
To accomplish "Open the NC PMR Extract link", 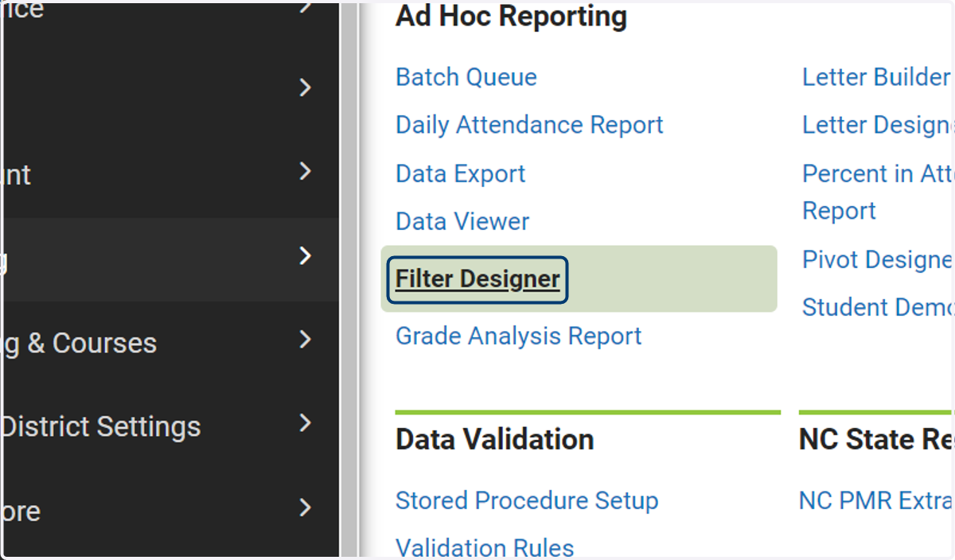I will (877, 500).
